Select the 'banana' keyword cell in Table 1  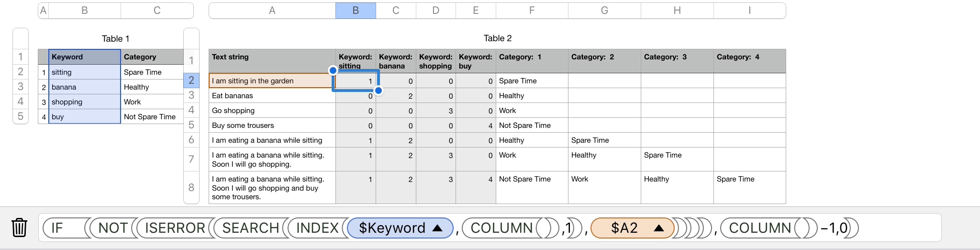(x=85, y=87)
